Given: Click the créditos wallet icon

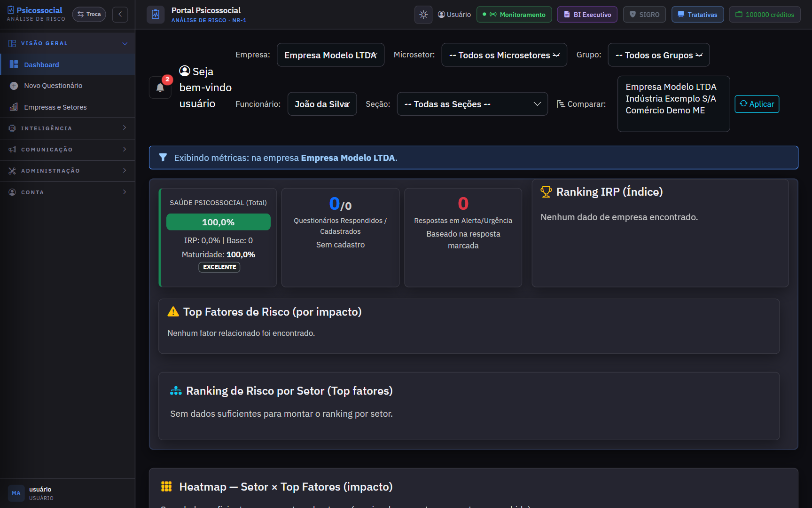Looking at the screenshot, I should coord(739,15).
